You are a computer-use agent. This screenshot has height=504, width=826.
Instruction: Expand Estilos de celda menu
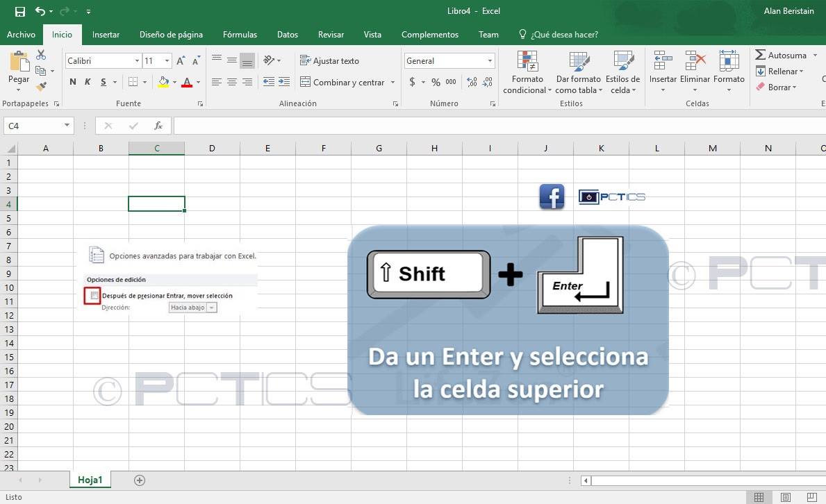click(622, 72)
